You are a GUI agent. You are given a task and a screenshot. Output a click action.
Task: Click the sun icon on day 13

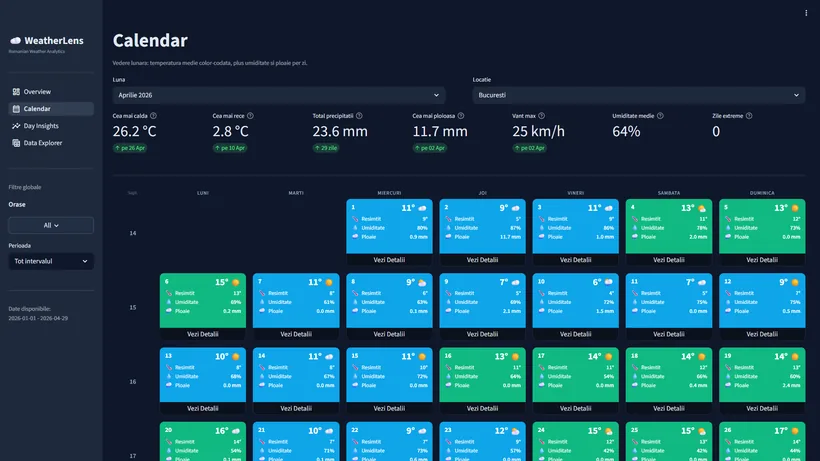click(236, 356)
